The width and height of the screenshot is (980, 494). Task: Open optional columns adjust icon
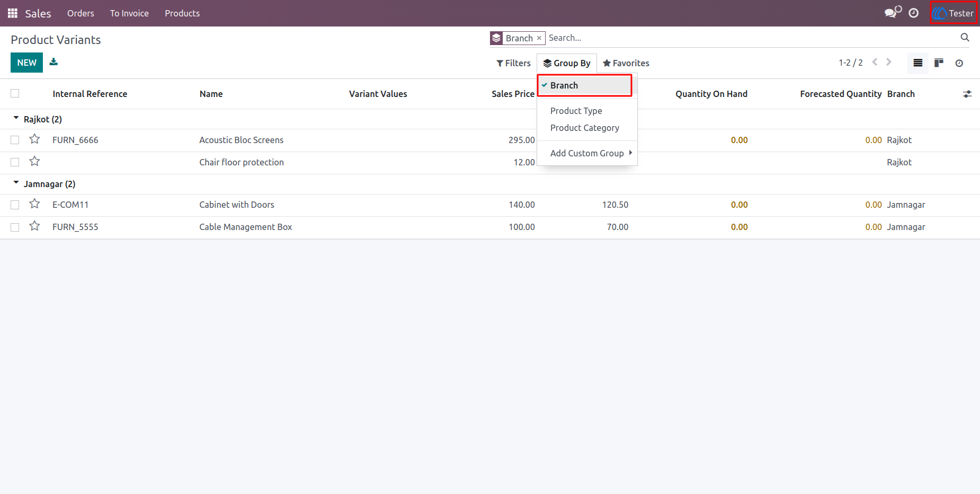[x=967, y=94]
